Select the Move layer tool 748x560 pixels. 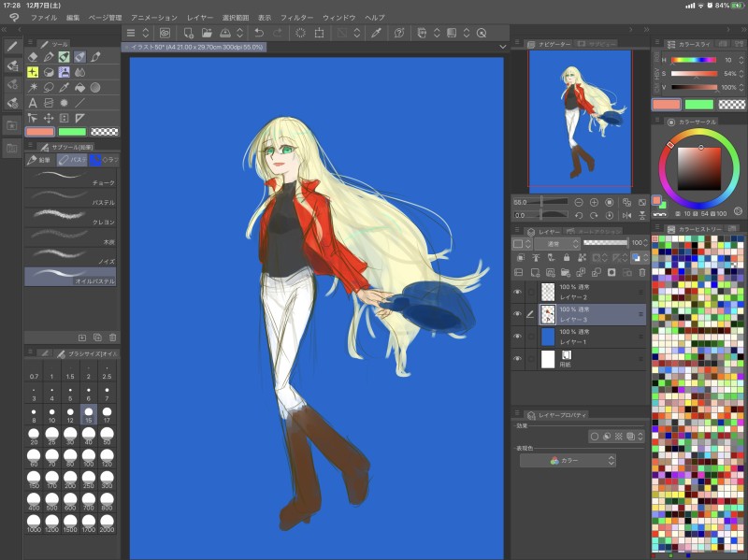49,118
